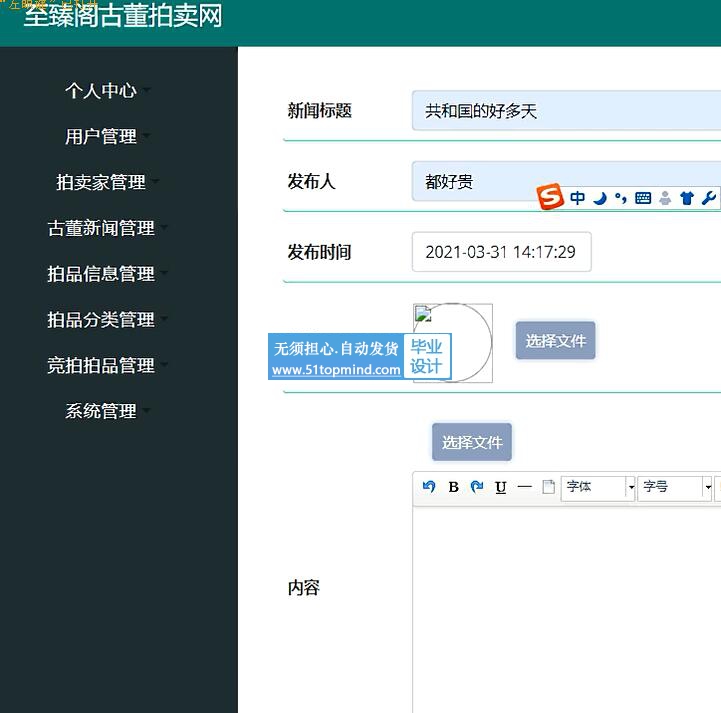Click 选择文件 button above the editor toolbar
721x713 pixels.
472,442
